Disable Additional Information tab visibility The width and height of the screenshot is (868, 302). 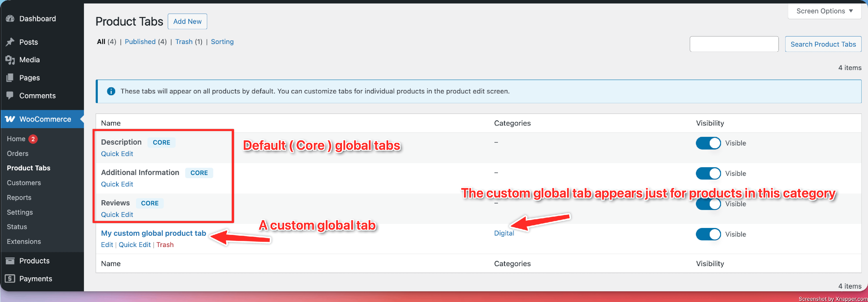[x=708, y=174]
